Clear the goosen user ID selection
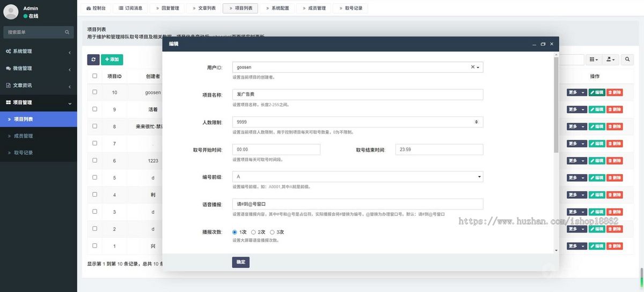 473,67
